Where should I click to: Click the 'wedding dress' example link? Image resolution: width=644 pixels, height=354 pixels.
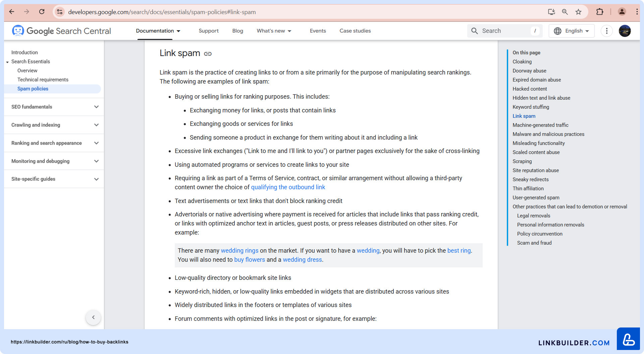point(302,260)
